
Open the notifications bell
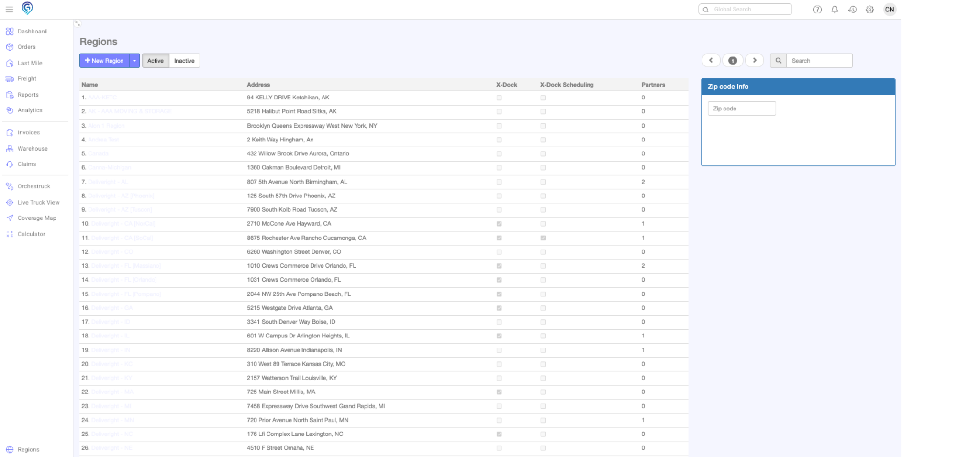(835, 9)
